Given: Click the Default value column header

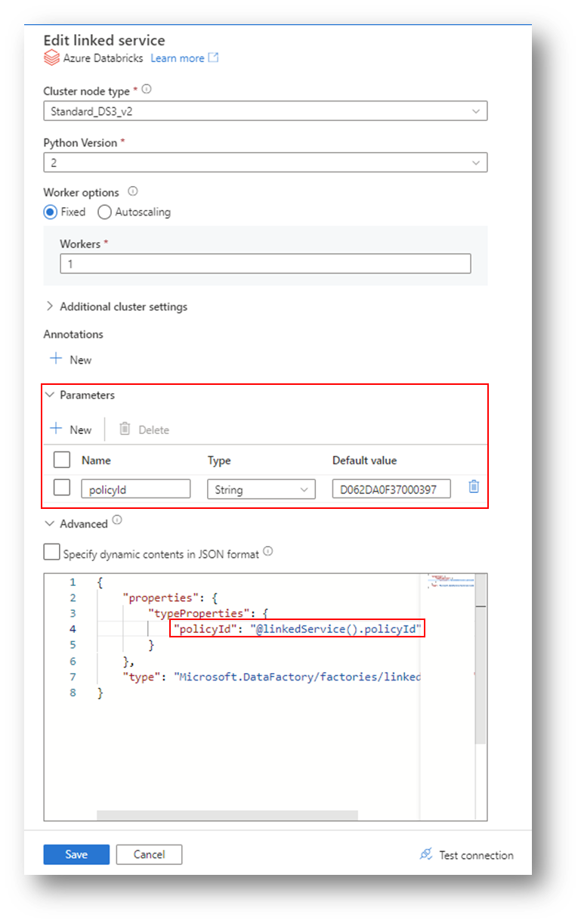Looking at the screenshot, I should pyautogui.click(x=364, y=460).
